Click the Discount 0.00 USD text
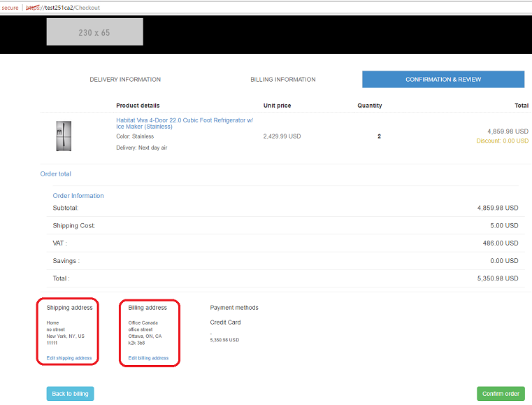The image size is (532, 405). (x=502, y=141)
